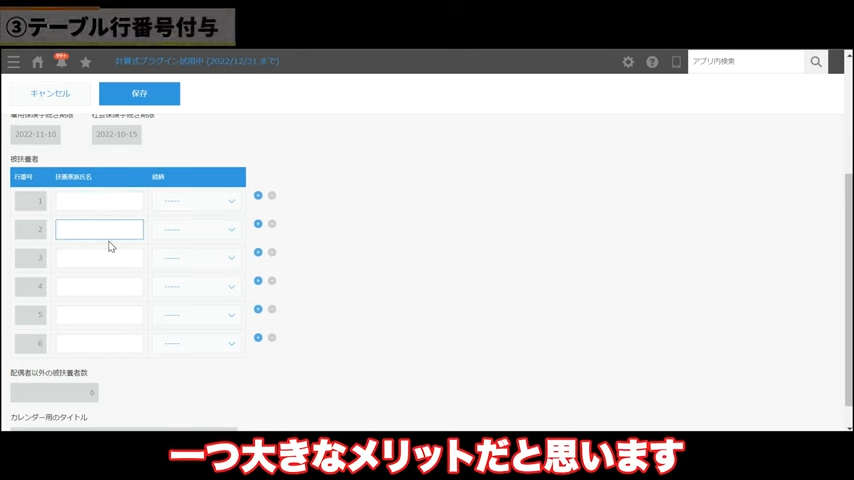
Task: Open the hamburger menu icon
Action: click(x=14, y=62)
